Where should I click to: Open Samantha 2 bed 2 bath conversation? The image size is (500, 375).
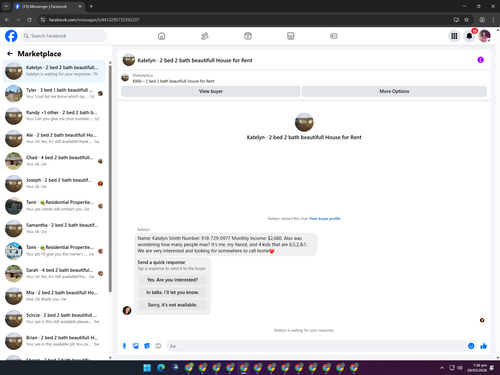[54, 228]
